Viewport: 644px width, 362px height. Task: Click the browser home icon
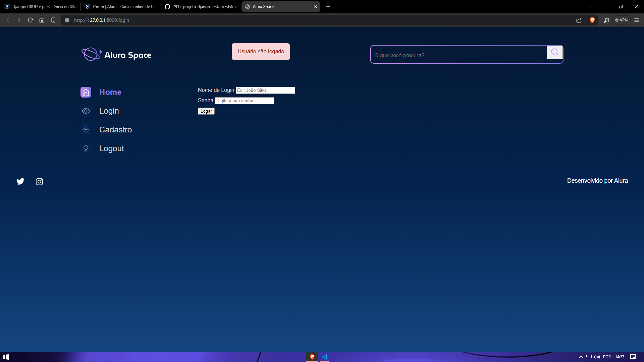(42, 20)
